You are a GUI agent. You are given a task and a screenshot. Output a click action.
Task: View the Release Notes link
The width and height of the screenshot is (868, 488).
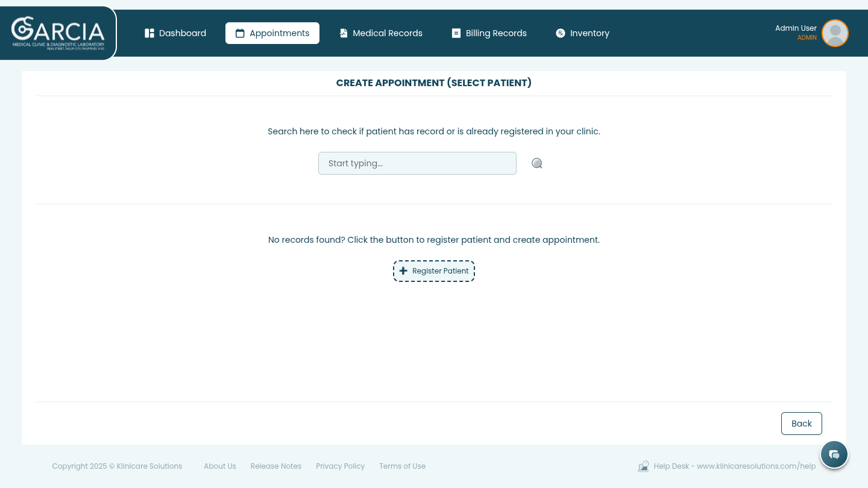point(276,466)
